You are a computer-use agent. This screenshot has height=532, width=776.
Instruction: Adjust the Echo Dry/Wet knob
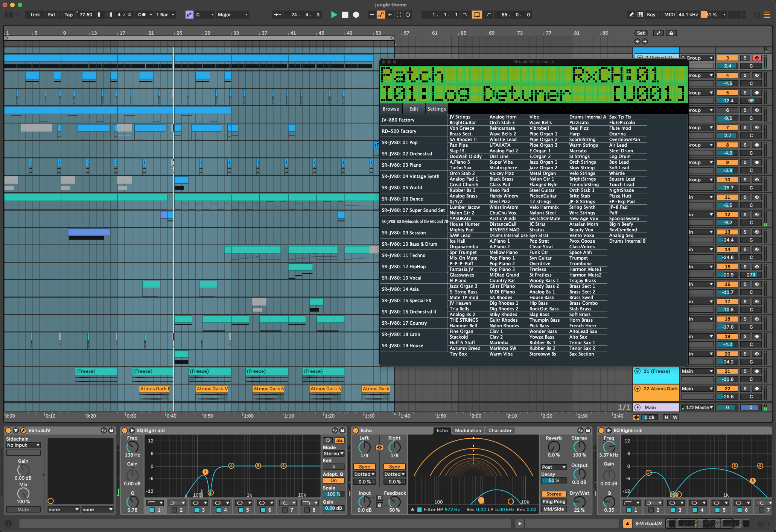pyautogui.click(x=579, y=502)
